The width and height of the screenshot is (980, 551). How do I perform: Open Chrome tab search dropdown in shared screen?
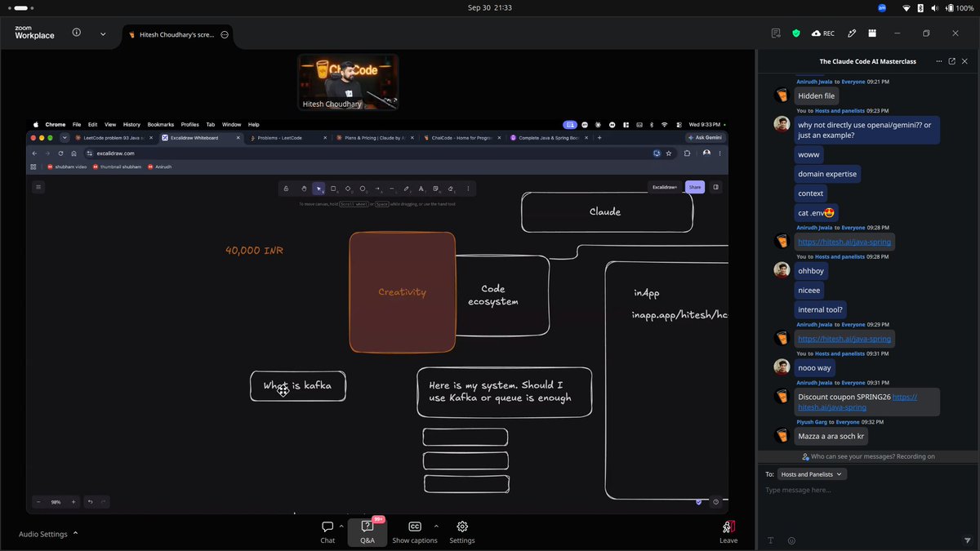(65, 138)
